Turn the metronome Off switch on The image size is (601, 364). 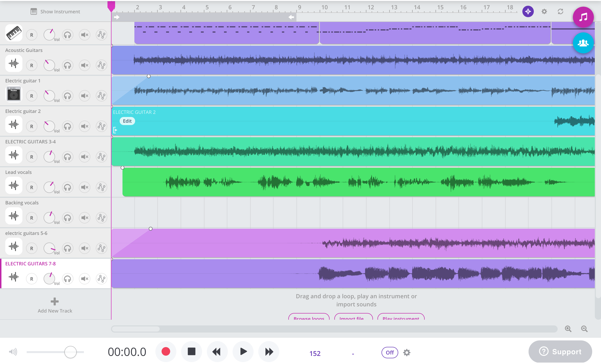pyautogui.click(x=389, y=352)
